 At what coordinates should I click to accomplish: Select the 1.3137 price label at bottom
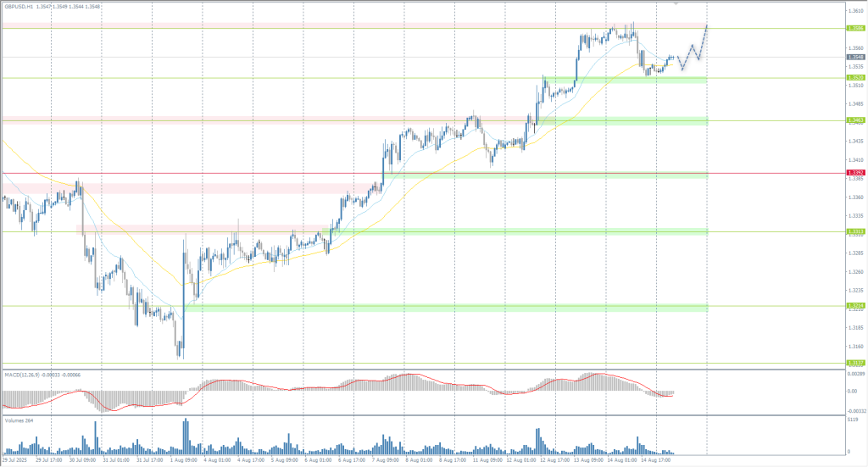click(854, 364)
